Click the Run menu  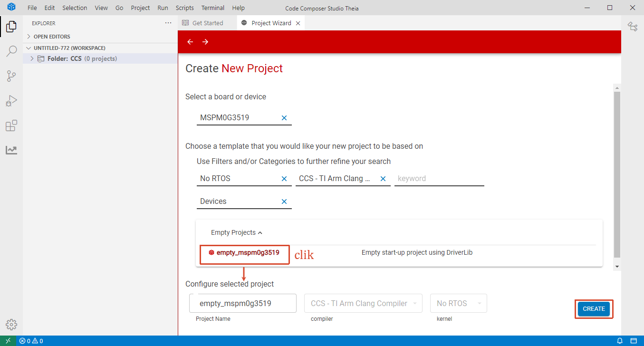coord(163,8)
